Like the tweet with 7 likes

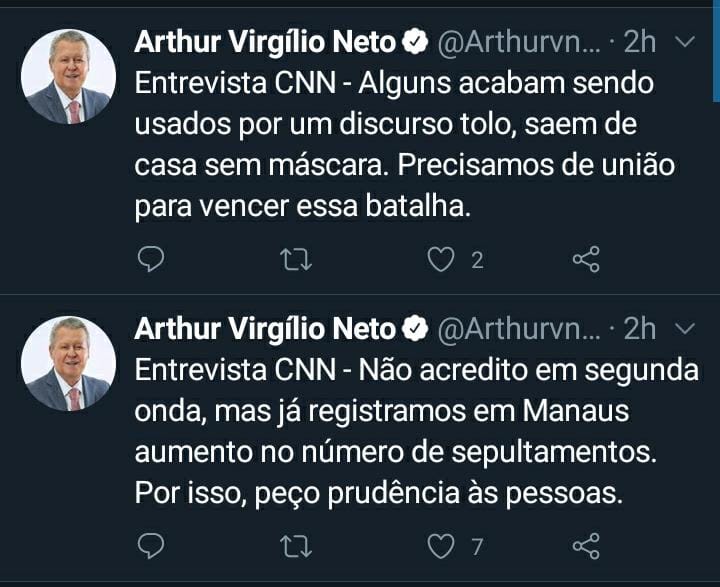[441, 546]
